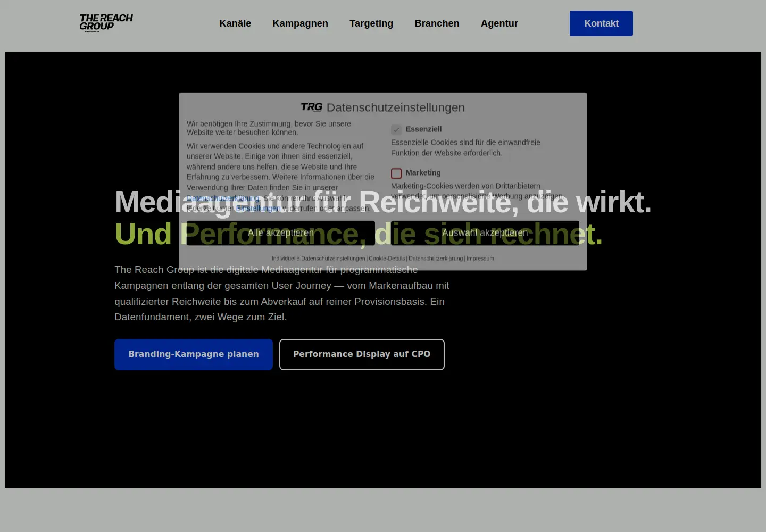Image resolution: width=766 pixels, height=532 pixels.
Task: Open Datenschutzerklärung link next to Impressum
Action: tap(436, 259)
